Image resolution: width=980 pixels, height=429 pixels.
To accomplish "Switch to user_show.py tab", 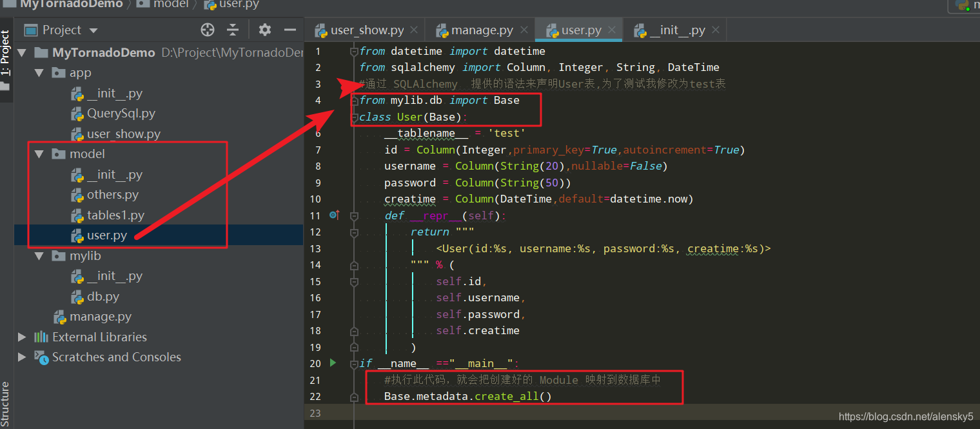I will [367, 30].
